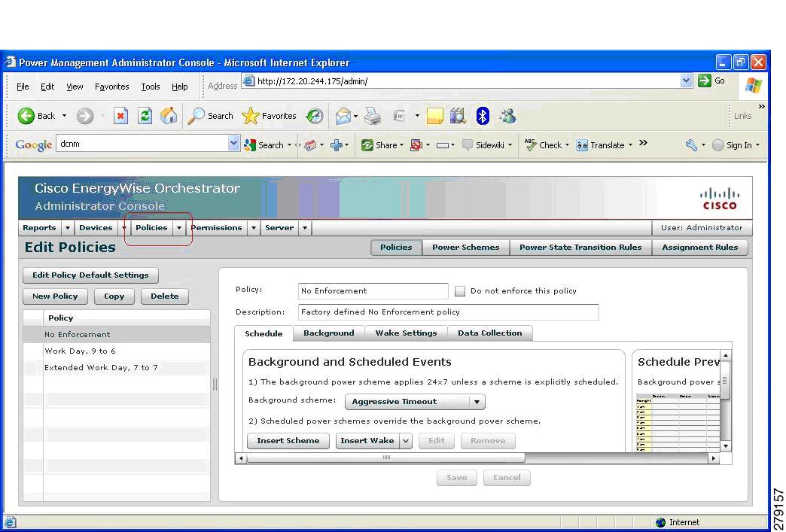Image resolution: width=786 pixels, height=532 pixels.
Task: Select 'Extended Work Day, 7 to 7' policy
Action: click(117, 368)
